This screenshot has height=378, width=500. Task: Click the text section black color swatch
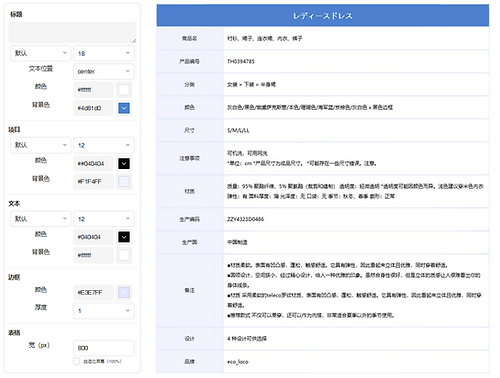click(124, 237)
